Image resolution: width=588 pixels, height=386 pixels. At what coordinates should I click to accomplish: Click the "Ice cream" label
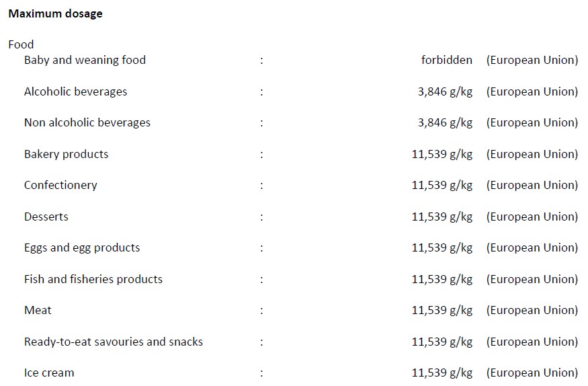coord(49,373)
